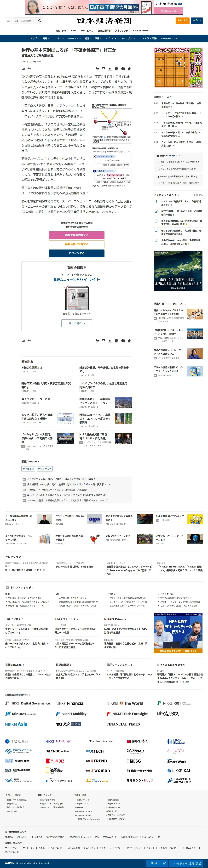
Task: Open the NIKKEI Mobility logo link
Action: (71, 714)
